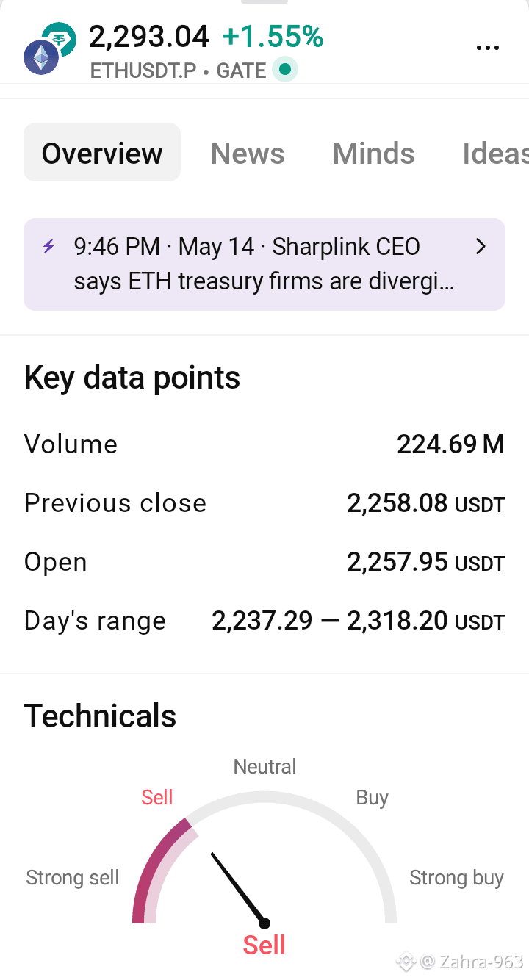Screen dimensions: 529x980
Task: Open the Ideas tab
Action: (x=495, y=154)
